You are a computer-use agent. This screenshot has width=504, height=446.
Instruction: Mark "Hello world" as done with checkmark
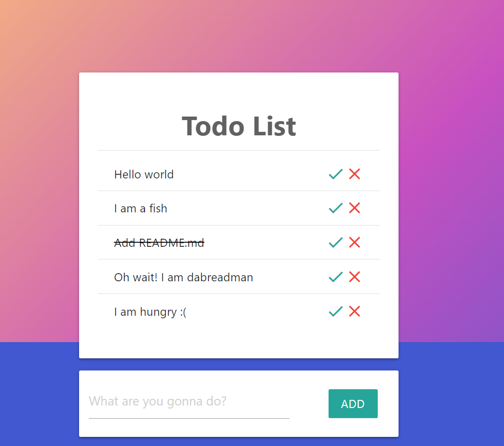[336, 174]
